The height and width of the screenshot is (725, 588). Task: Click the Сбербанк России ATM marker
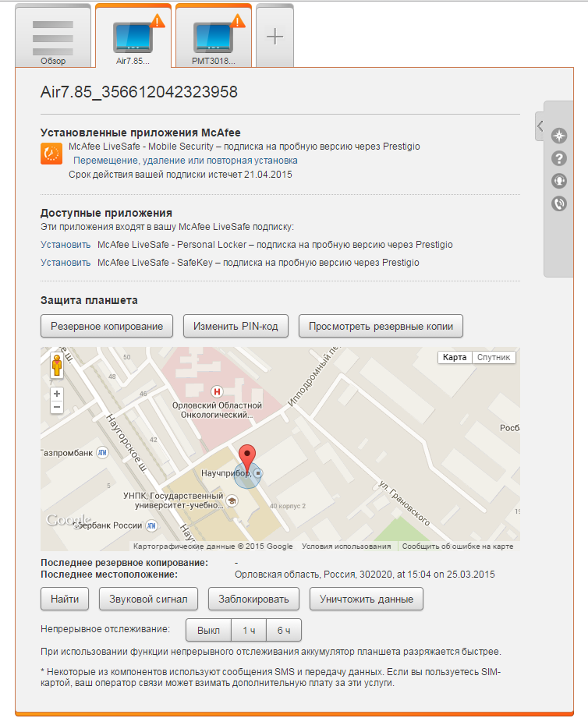[151, 525]
